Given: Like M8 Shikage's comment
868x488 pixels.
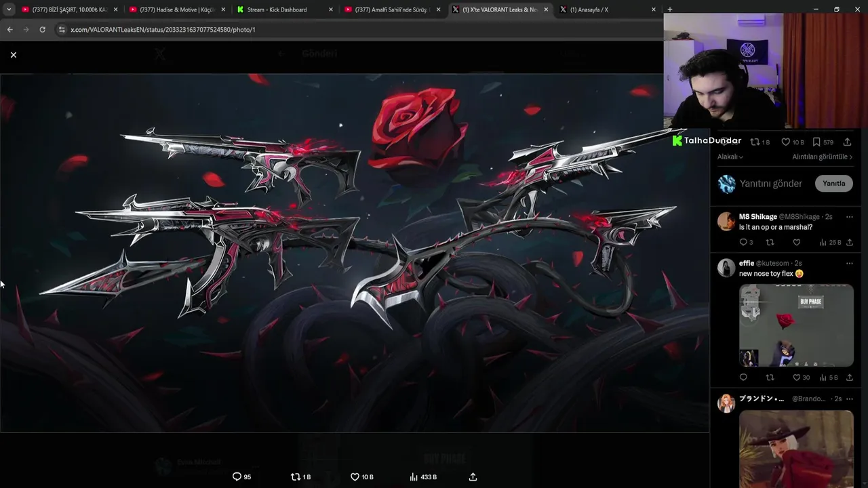Looking at the screenshot, I should [797, 242].
